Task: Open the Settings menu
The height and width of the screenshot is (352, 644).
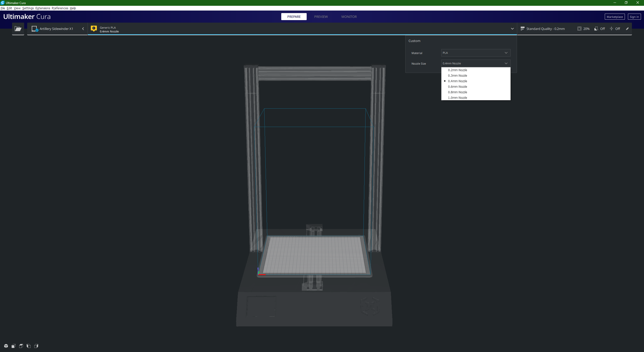Action: tap(28, 8)
